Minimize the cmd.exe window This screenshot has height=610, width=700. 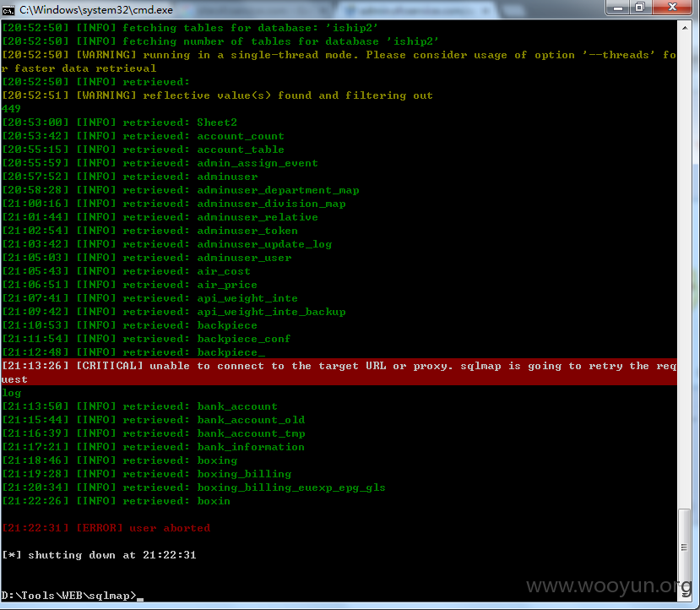(x=618, y=8)
